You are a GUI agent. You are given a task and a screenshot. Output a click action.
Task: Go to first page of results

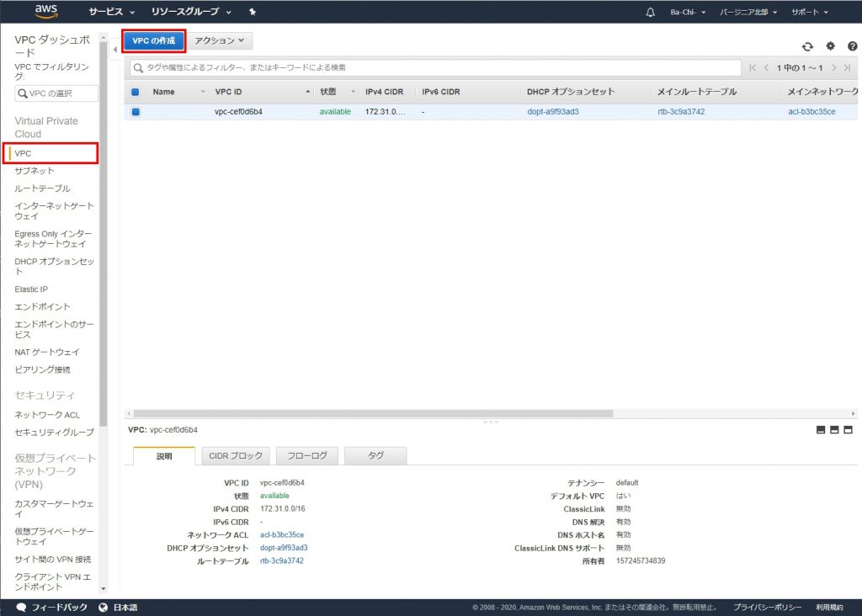[753, 67]
